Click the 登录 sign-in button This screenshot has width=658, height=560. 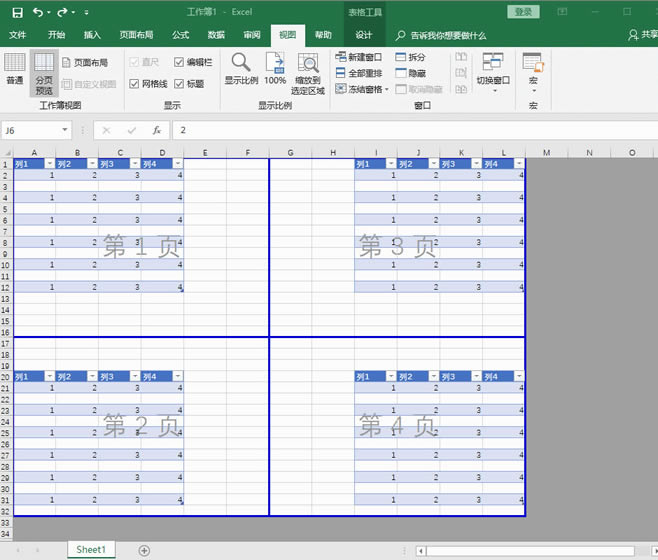click(x=523, y=12)
